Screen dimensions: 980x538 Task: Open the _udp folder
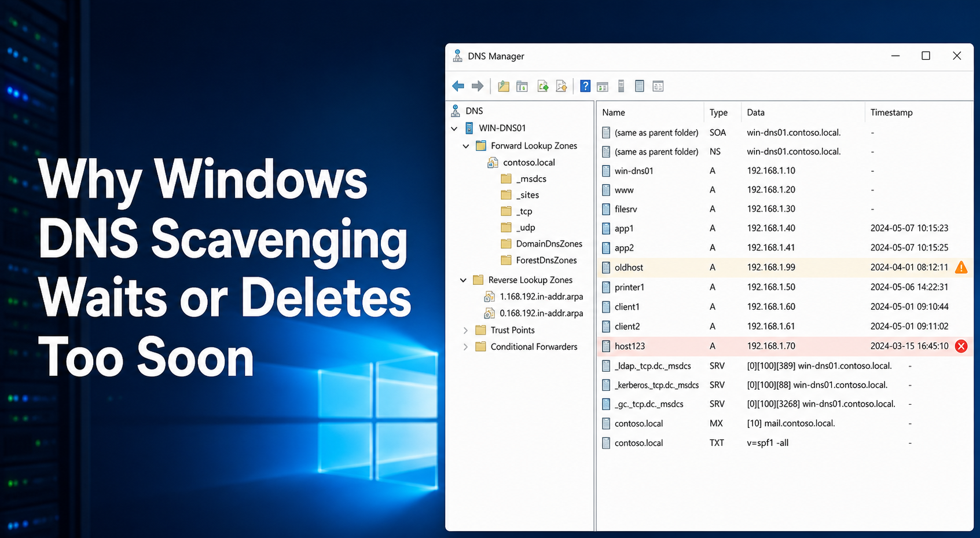(526, 228)
